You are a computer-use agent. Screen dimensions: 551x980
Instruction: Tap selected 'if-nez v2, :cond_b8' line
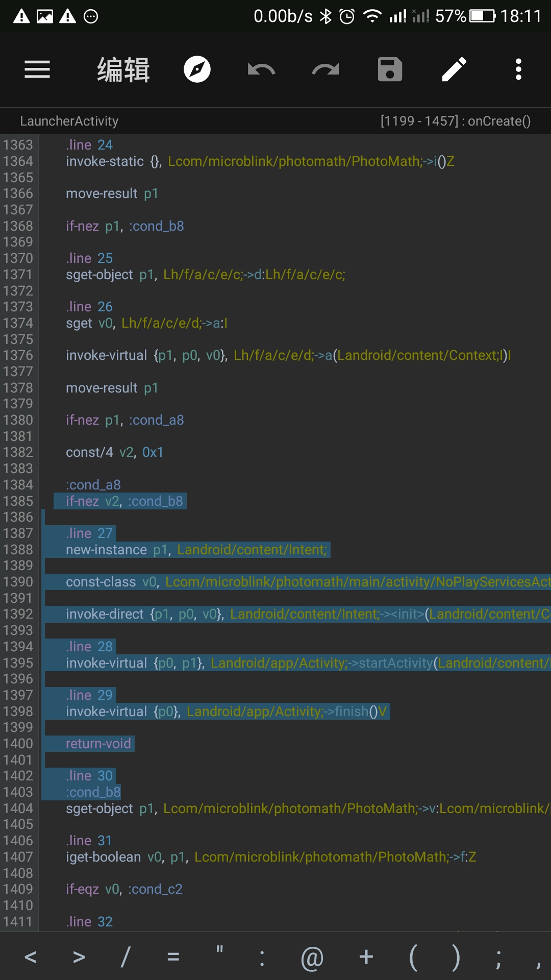point(124,501)
